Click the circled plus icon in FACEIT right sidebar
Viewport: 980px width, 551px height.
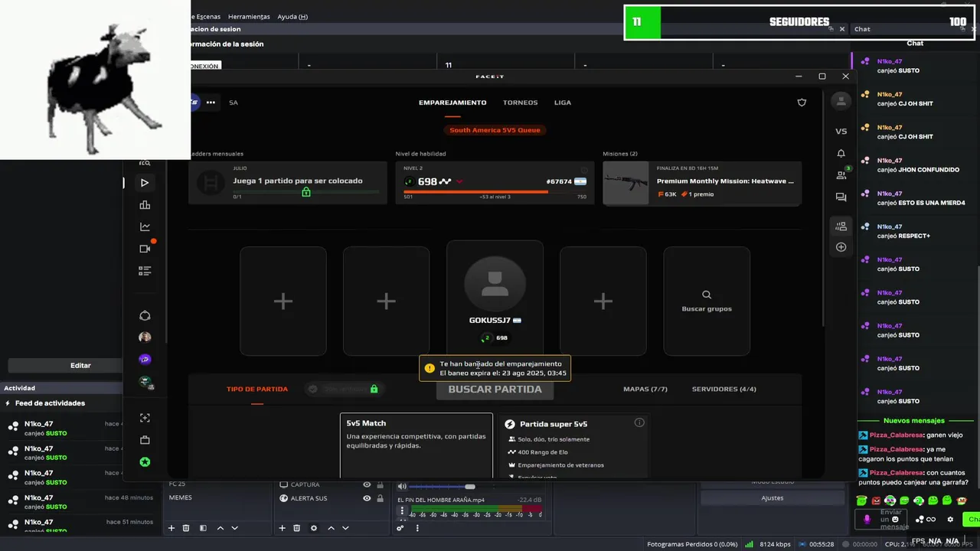click(841, 247)
